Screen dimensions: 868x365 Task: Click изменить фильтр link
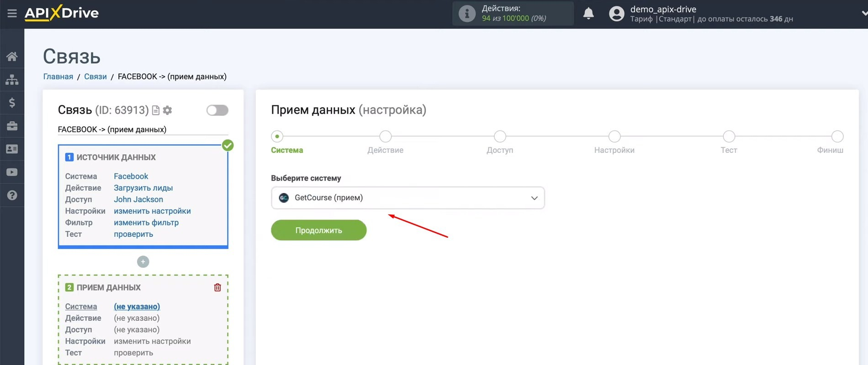tap(146, 223)
